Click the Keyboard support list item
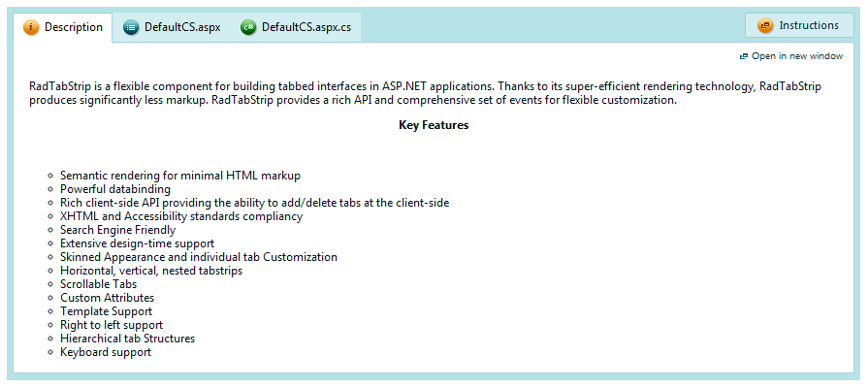Image resolution: width=868 pixels, height=388 pixels. click(x=105, y=352)
